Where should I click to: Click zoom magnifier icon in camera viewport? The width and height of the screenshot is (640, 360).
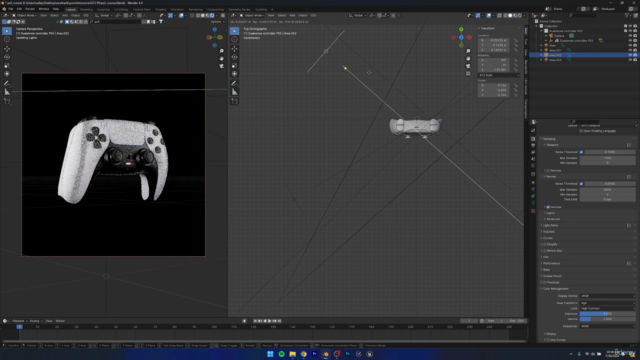tap(221, 51)
